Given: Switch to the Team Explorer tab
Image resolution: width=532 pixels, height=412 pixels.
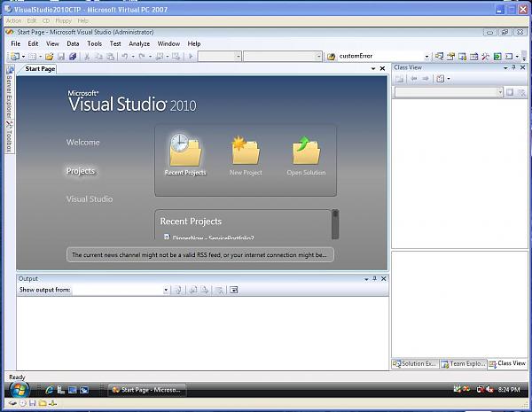Looking at the screenshot, I should click(x=463, y=363).
